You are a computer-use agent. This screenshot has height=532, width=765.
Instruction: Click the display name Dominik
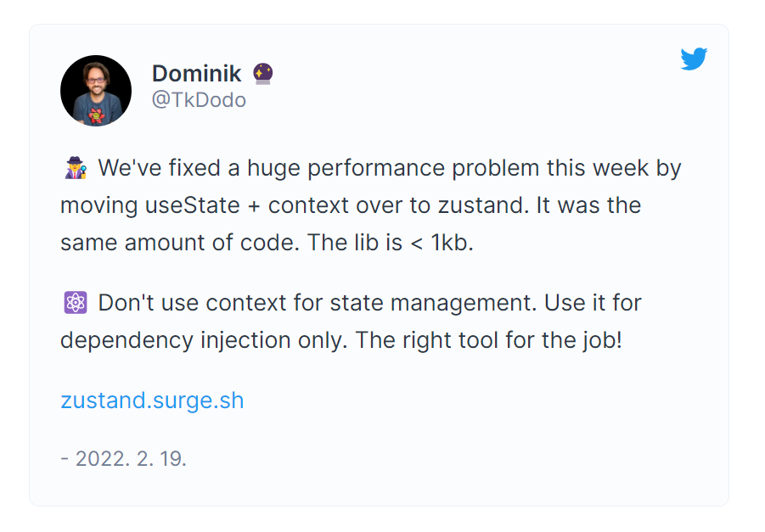(197, 74)
